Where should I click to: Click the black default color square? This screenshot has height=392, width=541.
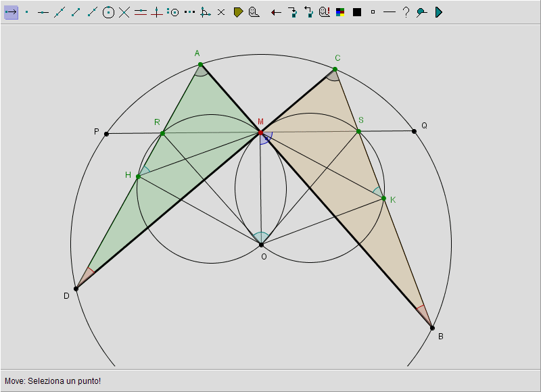coord(357,12)
